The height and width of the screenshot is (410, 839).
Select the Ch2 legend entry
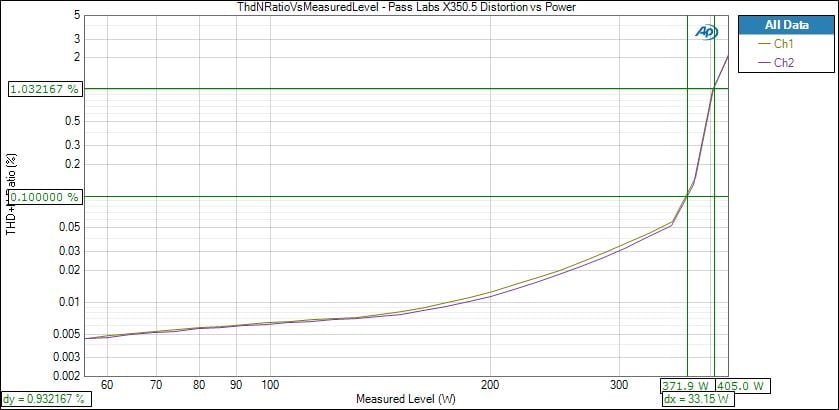coord(784,62)
